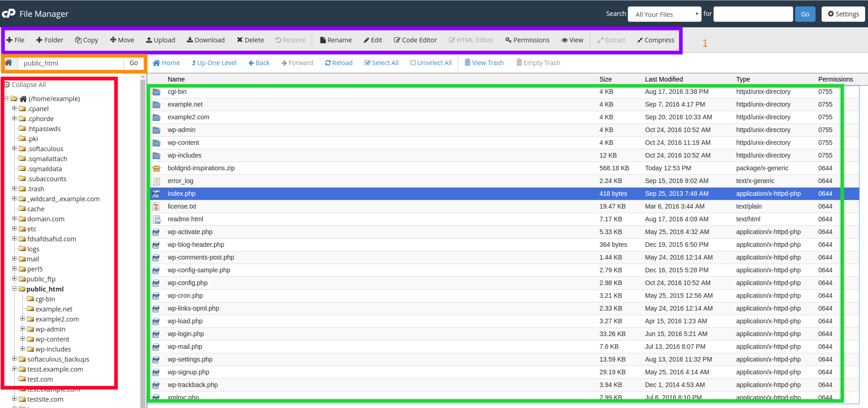868x408 pixels.
Task: Open the Permissions tool
Action: pyautogui.click(x=527, y=40)
